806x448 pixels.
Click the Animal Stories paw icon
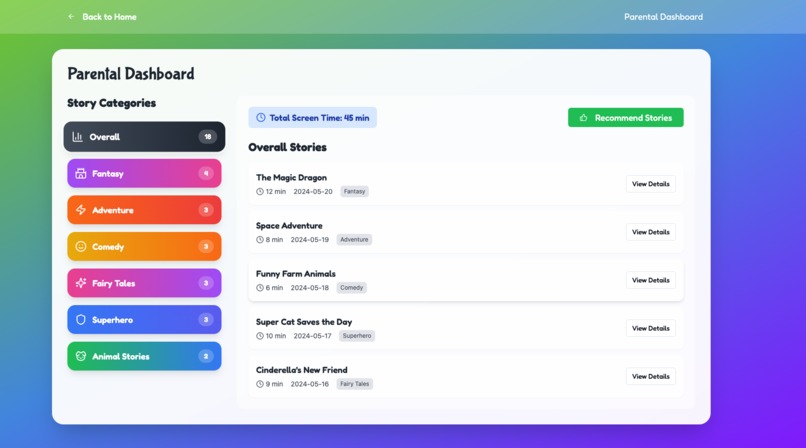pyautogui.click(x=81, y=356)
